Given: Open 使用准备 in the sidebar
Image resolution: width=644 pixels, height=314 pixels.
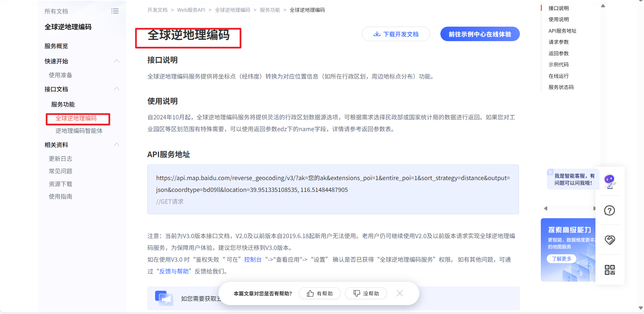Looking at the screenshot, I should pyautogui.click(x=60, y=75).
